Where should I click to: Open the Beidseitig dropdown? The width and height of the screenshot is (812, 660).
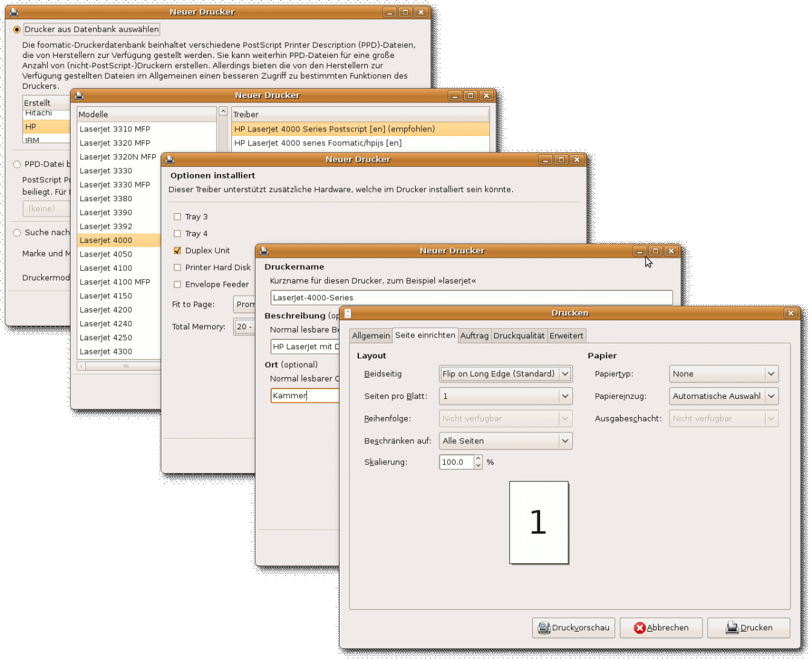pyautogui.click(x=505, y=374)
